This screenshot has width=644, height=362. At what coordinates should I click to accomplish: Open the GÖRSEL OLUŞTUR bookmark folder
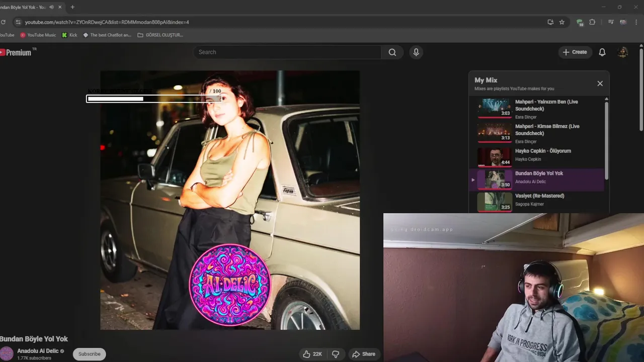click(x=160, y=35)
